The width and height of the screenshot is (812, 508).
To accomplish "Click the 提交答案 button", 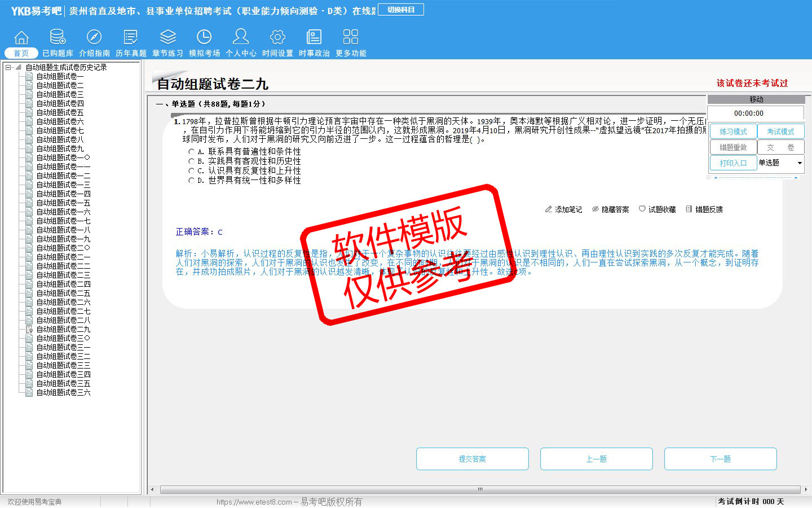I will (472, 459).
